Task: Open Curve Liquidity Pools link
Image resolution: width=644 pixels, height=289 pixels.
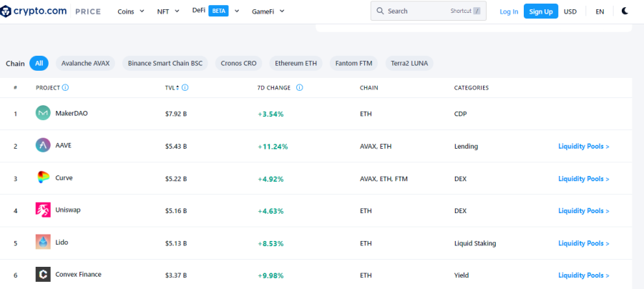Action: coord(584,179)
